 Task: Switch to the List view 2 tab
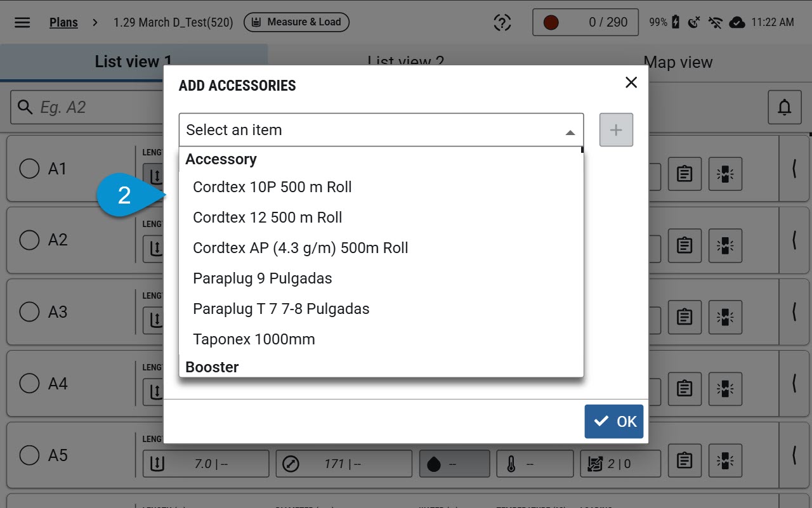[405, 62]
